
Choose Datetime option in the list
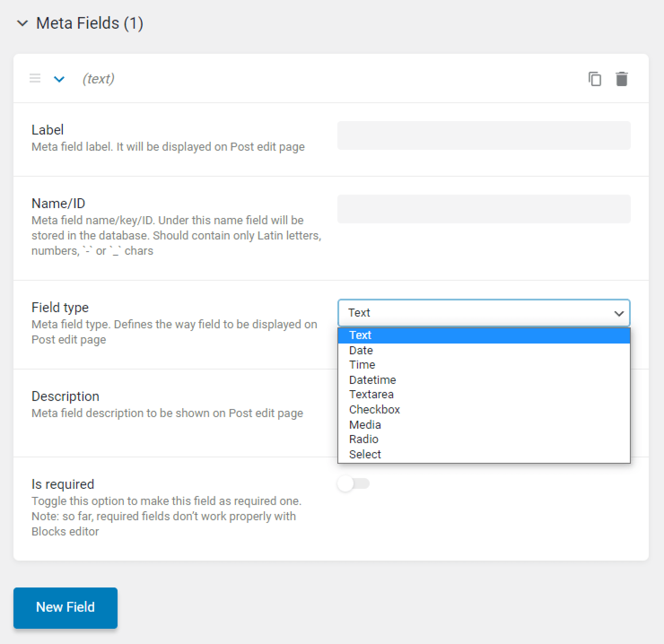pyautogui.click(x=484, y=380)
